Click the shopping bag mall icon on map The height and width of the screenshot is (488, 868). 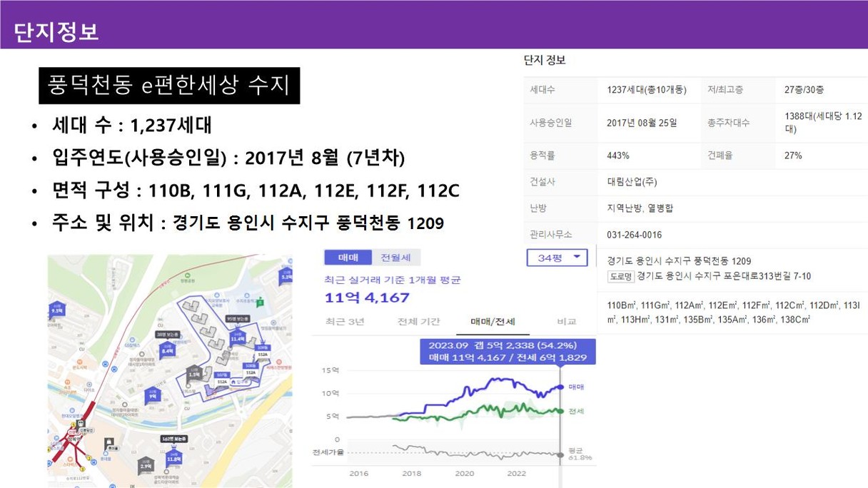coord(111,442)
